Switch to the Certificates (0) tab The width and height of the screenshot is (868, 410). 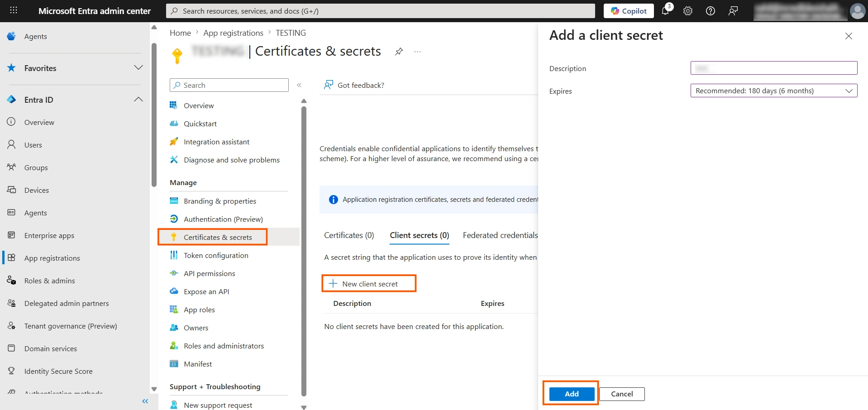click(x=349, y=235)
